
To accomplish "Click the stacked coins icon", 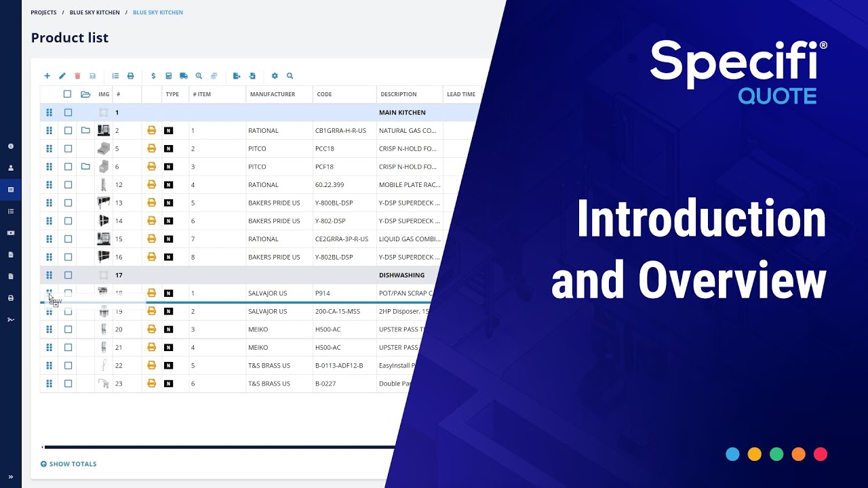I will [214, 76].
